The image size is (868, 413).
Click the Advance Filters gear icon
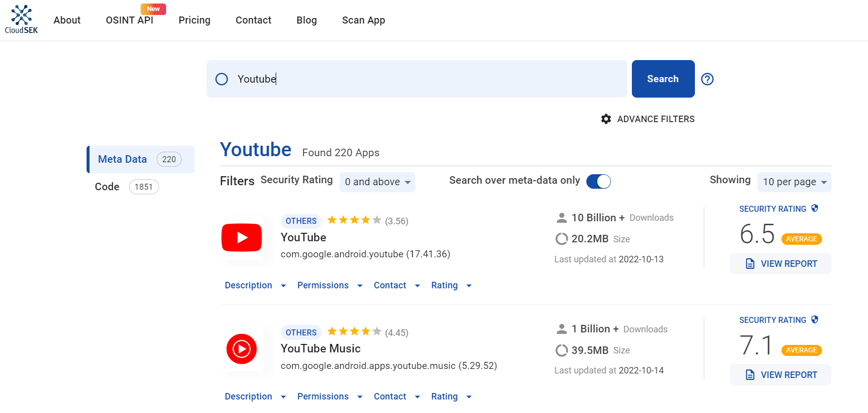pyautogui.click(x=606, y=119)
